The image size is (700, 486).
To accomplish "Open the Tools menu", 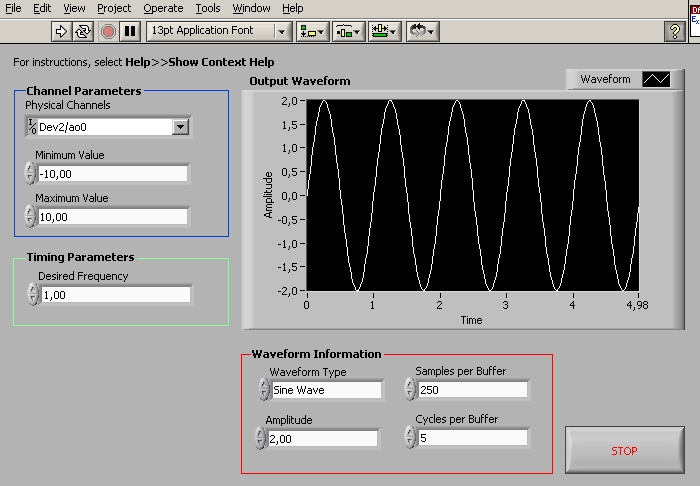I will coord(208,8).
